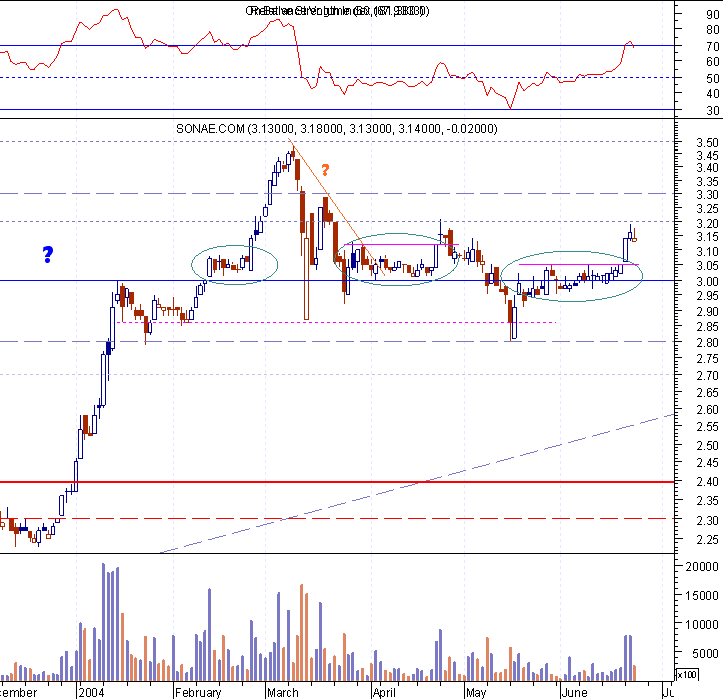Click the 2.40 price axis label

(x=707, y=481)
